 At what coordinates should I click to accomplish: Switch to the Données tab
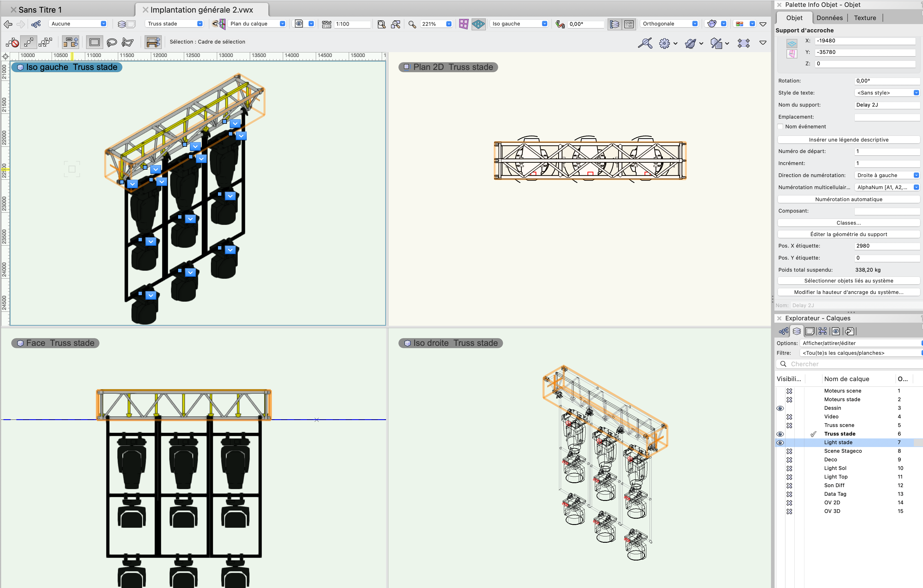pos(829,17)
